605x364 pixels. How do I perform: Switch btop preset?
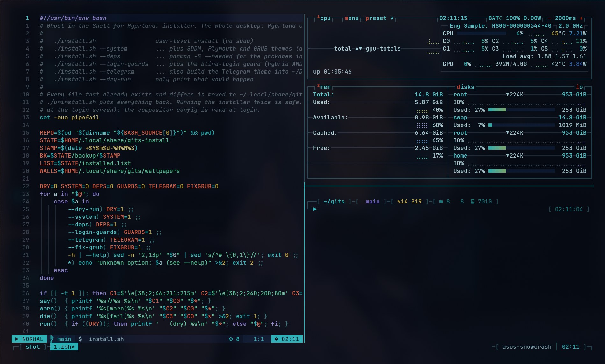(x=376, y=18)
